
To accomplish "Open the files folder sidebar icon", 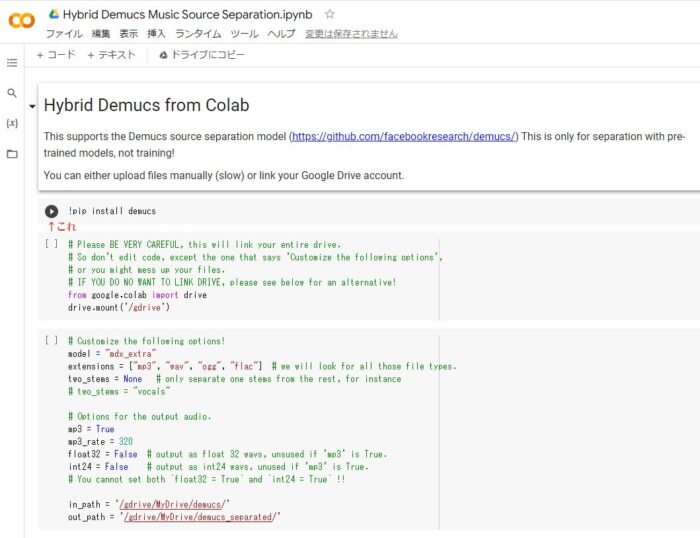I will [12, 154].
